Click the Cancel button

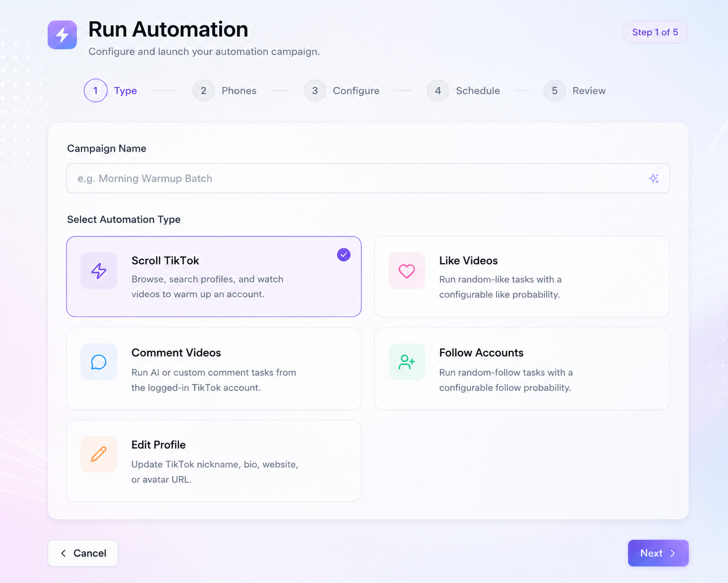pyautogui.click(x=83, y=553)
